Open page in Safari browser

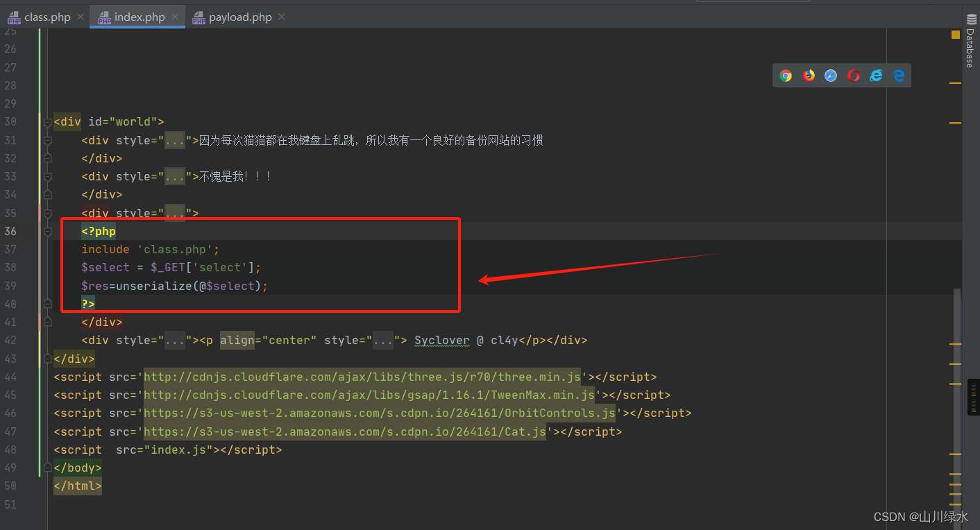pos(831,76)
